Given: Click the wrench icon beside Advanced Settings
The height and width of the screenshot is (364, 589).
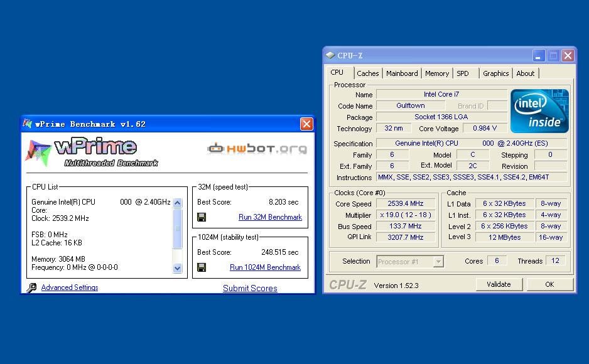Looking at the screenshot, I should pos(31,287).
